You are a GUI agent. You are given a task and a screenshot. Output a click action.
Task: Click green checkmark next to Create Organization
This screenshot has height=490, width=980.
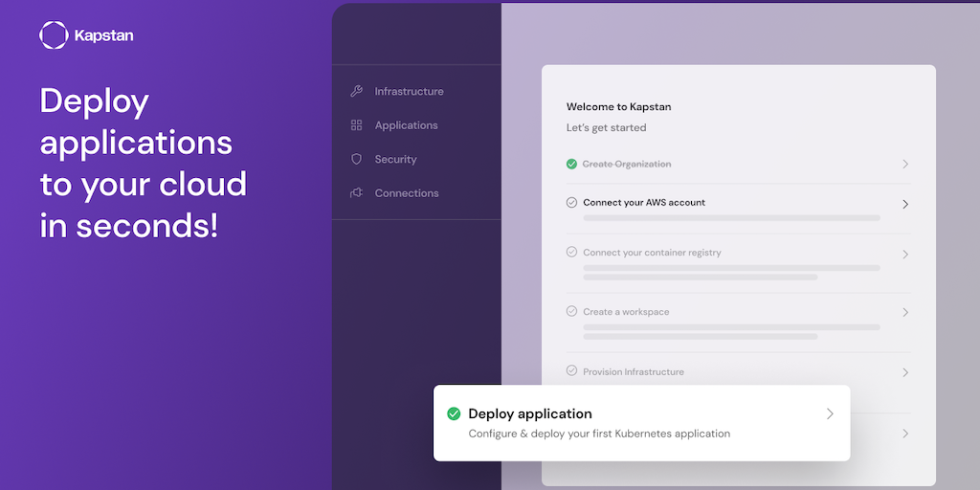point(571,165)
